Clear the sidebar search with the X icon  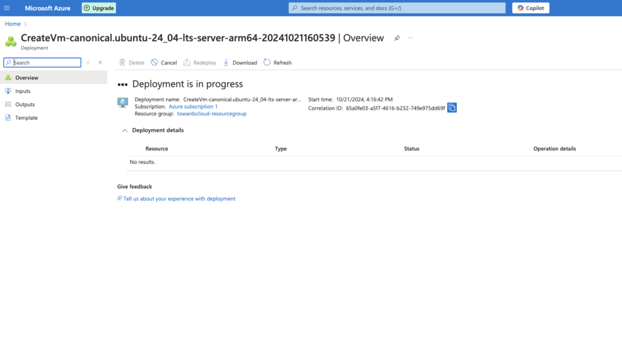click(x=88, y=62)
